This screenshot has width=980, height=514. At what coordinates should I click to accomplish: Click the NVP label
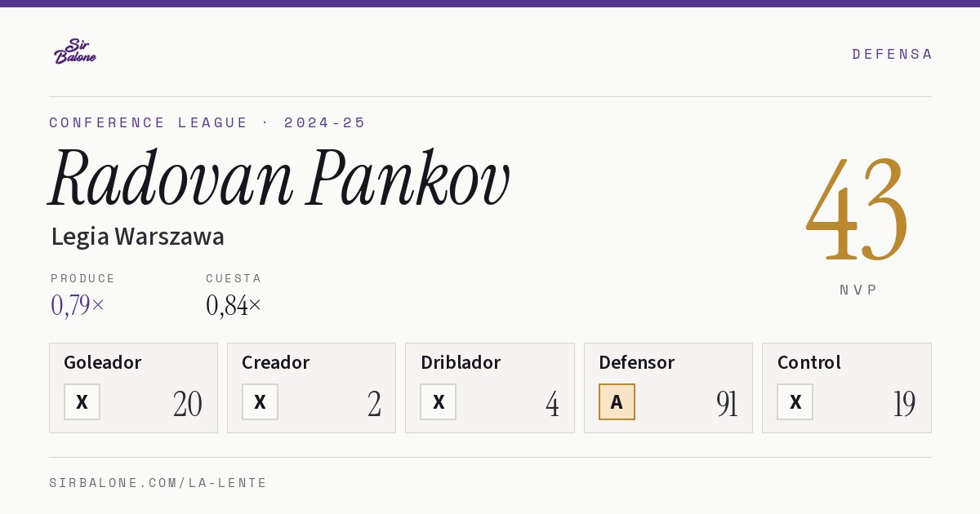pyautogui.click(x=858, y=290)
